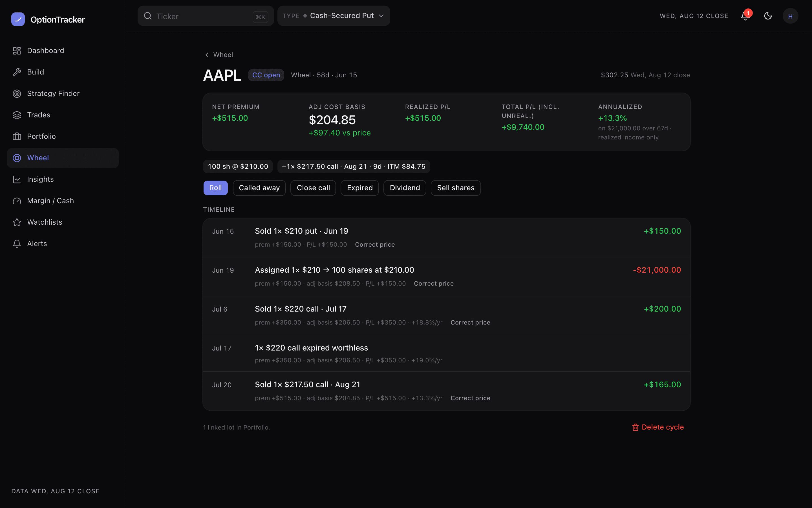This screenshot has height=508, width=812.
Task: Click the Margin / Cash gauge icon
Action: [17, 201]
